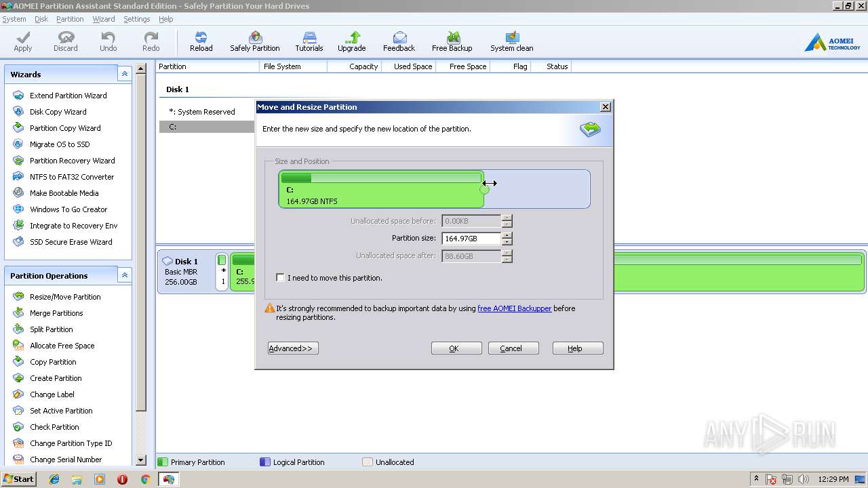Viewport: 868px width, 488px height.
Task: Click the Undo toolbar icon
Action: point(108,41)
